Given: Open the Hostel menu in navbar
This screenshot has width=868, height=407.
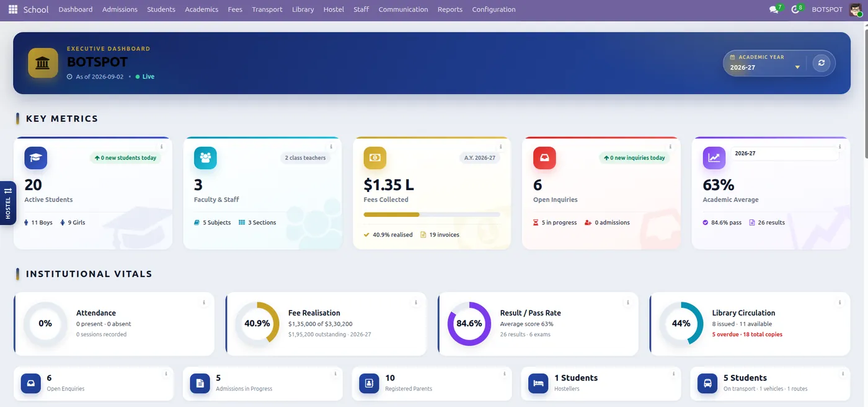Looking at the screenshot, I should [334, 9].
